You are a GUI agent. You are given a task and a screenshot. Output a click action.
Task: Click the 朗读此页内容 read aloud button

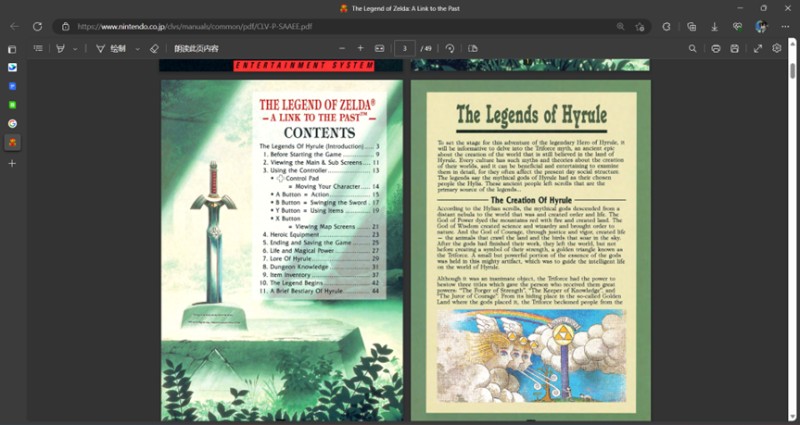point(196,48)
